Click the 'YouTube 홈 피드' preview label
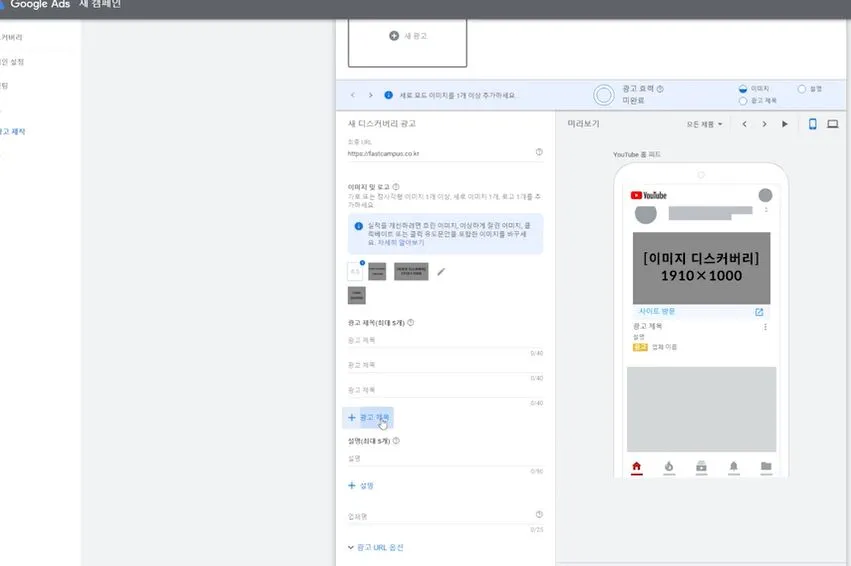The width and height of the screenshot is (851, 566). (637, 155)
